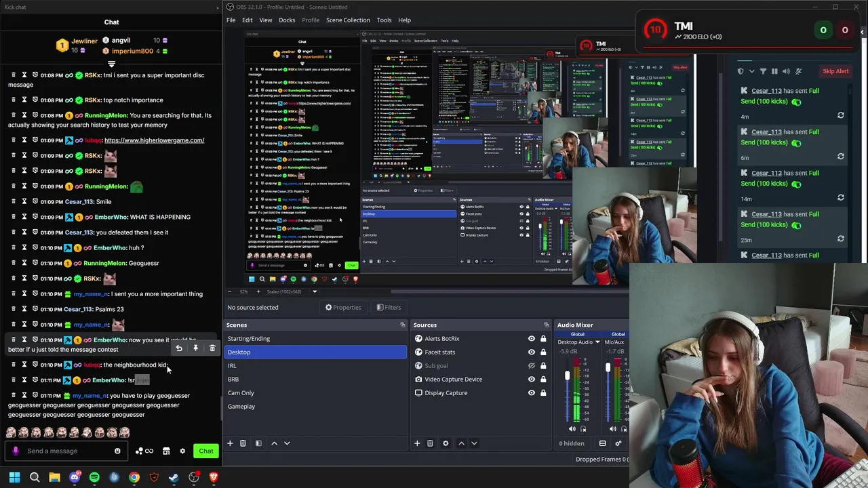868x488 pixels.
Task: Click the 0 hidden button in Audio Mixer
Action: pos(572,443)
